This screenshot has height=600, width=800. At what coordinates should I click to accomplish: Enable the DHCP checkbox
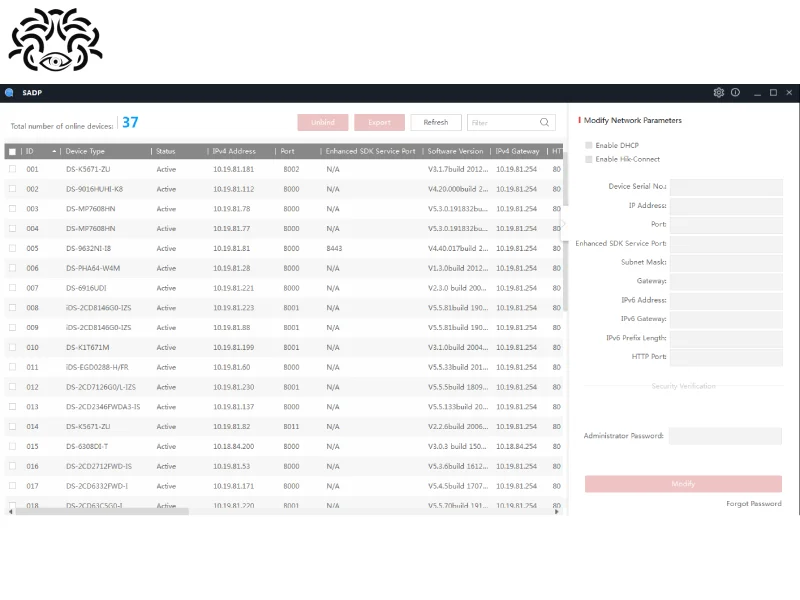[x=589, y=146]
